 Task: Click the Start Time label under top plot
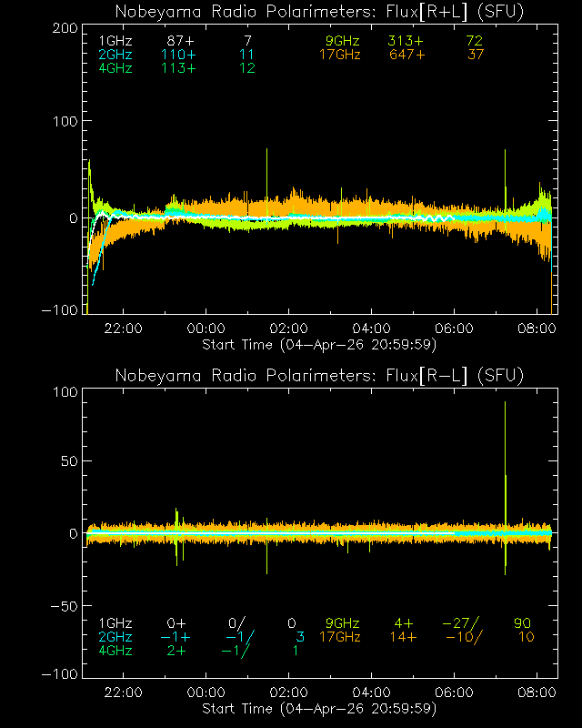coord(319,345)
